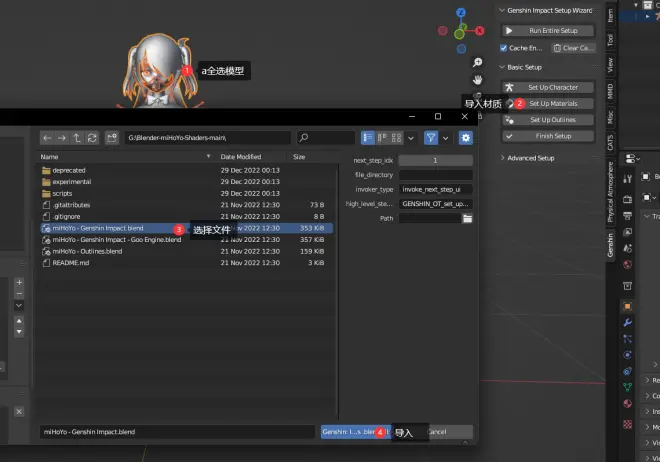Click the next_step_idx value field

point(436,160)
